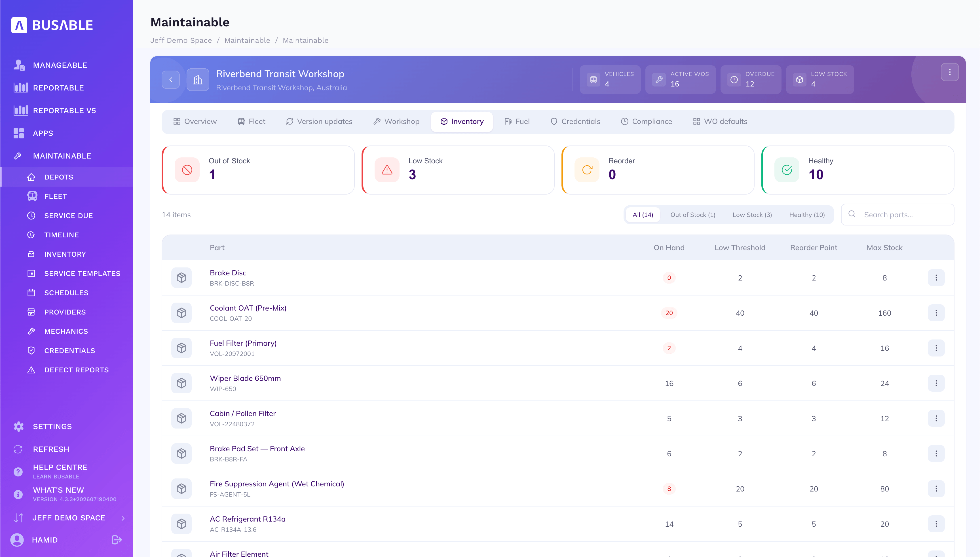Filter list to Out of Stock (1)
The image size is (980, 557).
[693, 215]
